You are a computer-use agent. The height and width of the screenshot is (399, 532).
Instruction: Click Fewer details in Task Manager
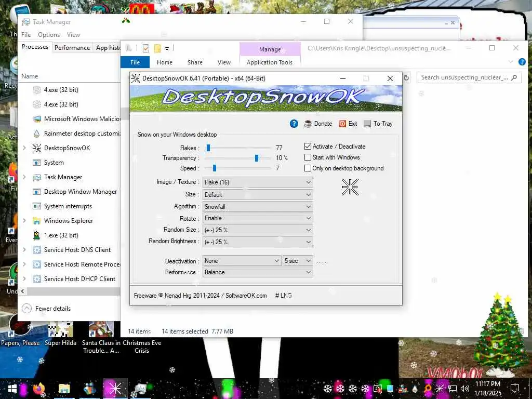46,309
